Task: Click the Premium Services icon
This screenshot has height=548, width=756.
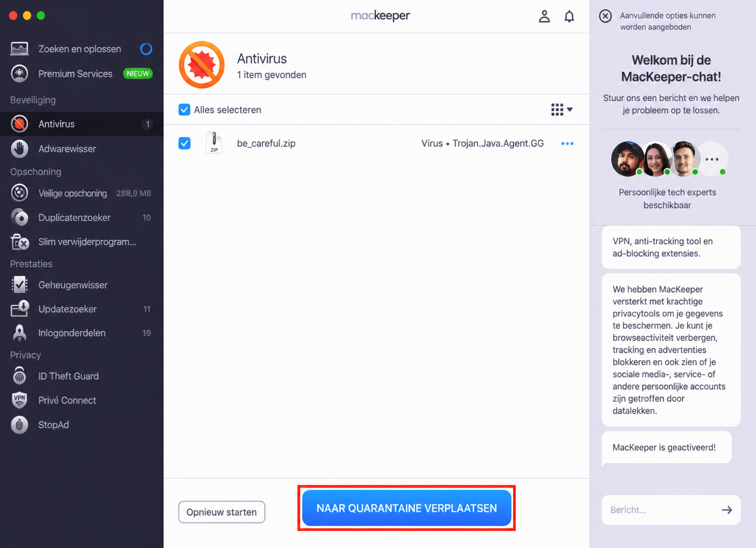Action: pyautogui.click(x=20, y=73)
